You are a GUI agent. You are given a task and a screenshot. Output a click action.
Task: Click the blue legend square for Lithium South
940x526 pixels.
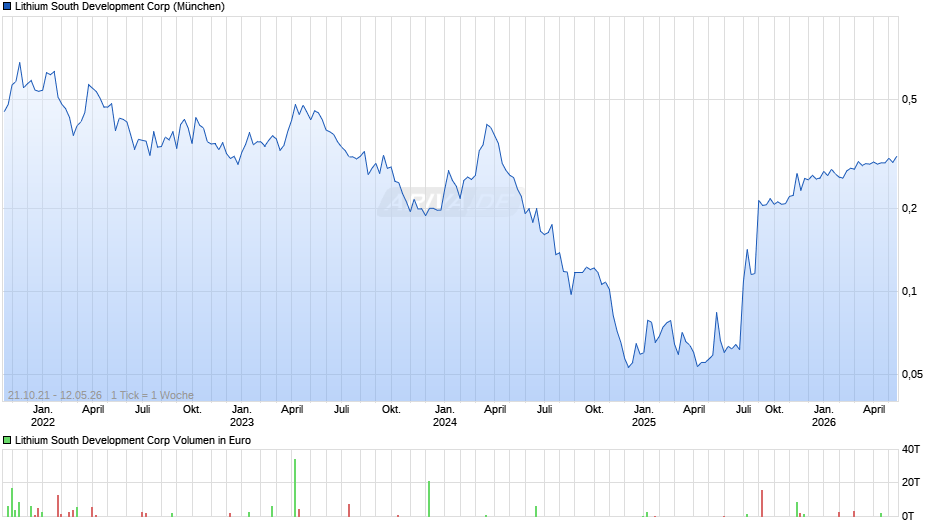tap(7, 7)
